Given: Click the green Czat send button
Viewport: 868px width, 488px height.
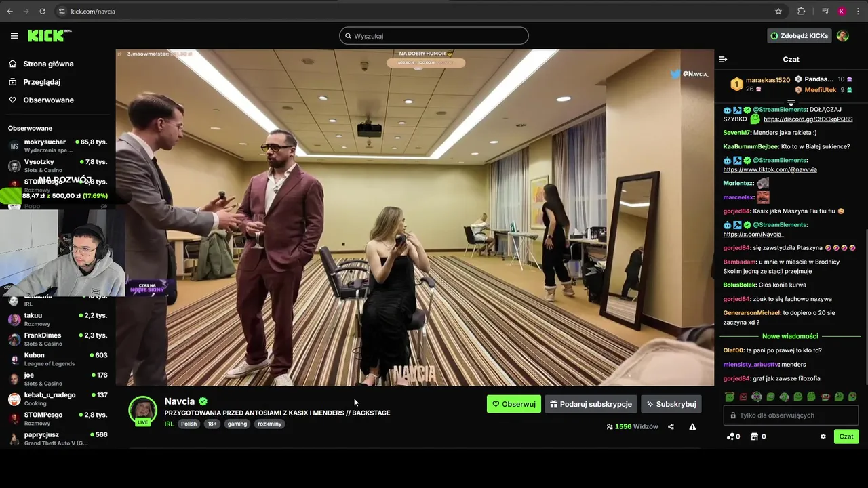Looking at the screenshot, I should pos(846,436).
